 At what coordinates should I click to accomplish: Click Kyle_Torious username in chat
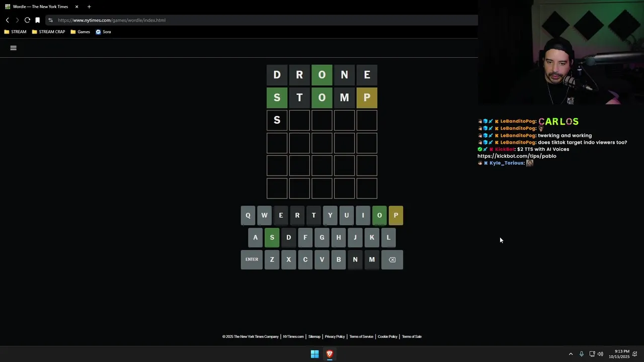507,163
